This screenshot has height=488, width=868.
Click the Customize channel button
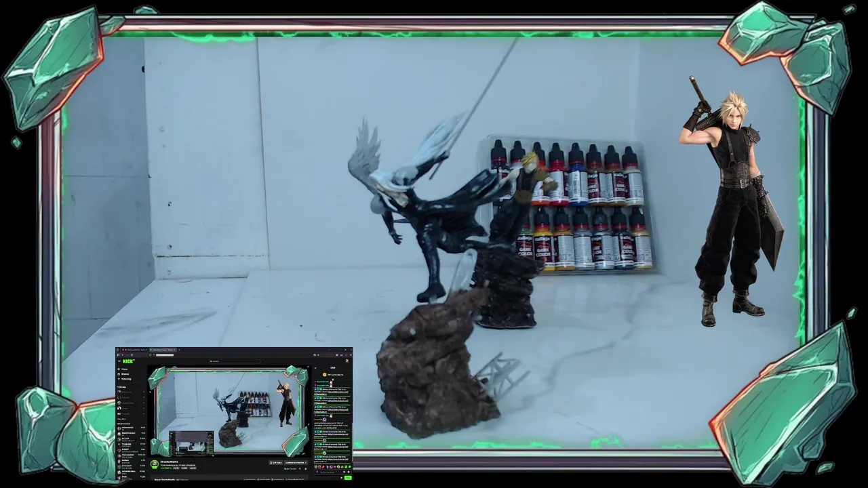(296, 463)
